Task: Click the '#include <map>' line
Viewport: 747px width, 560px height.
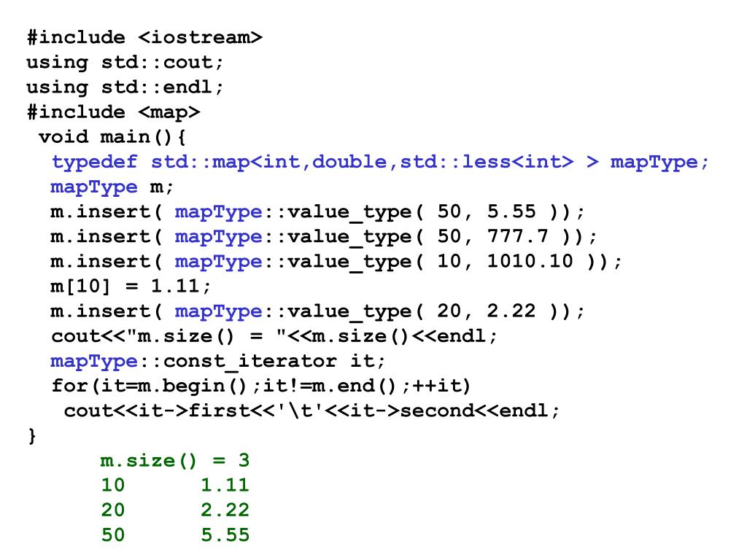Action: pyautogui.click(x=114, y=112)
